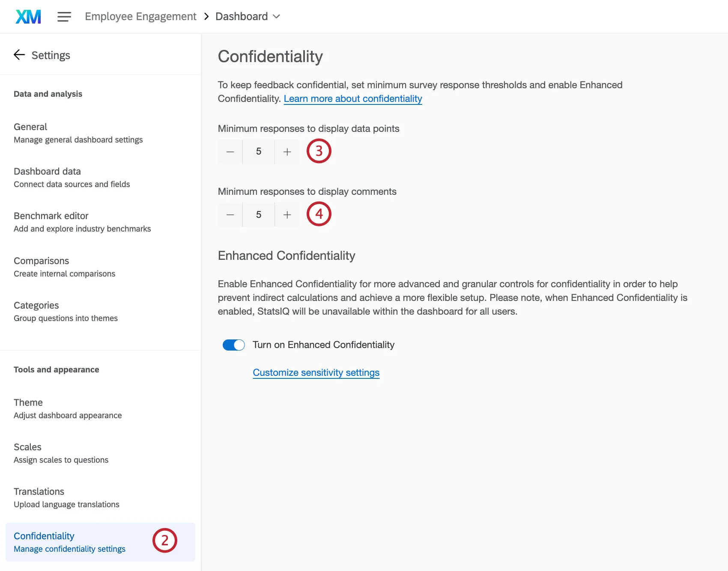
Task: Click the minus button for comments threshold
Action: coord(230,214)
